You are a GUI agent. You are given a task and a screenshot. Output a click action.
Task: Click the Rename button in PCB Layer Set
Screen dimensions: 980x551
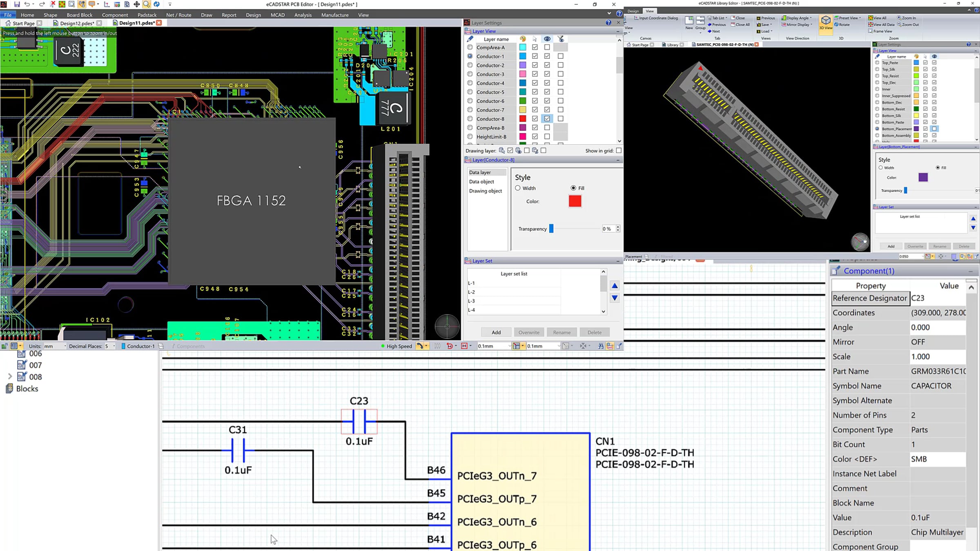pyautogui.click(x=562, y=333)
